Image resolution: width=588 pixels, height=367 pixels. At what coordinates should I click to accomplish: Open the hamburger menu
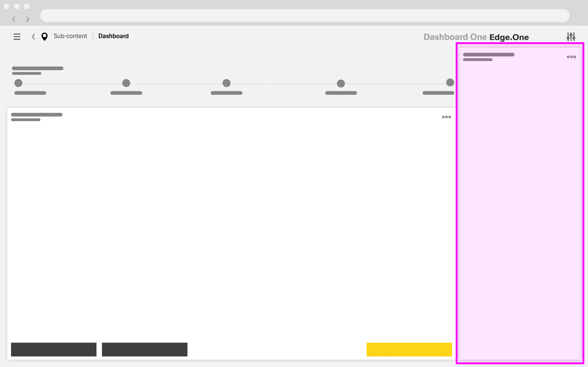pos(17,37)
